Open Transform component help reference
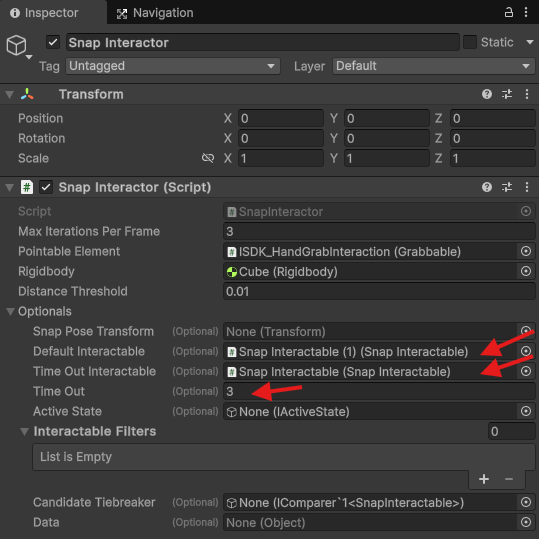The width and height of the screenshot is (539, 539). point(487,94)
